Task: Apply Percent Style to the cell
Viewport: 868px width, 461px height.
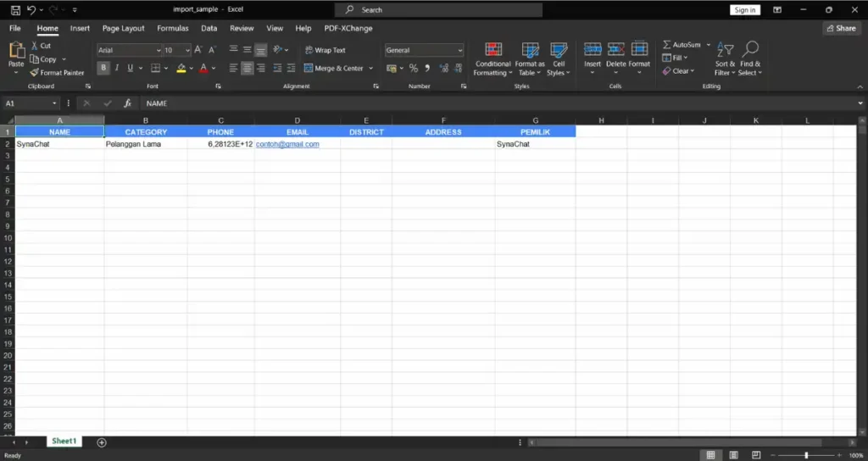Action: [x=414, y=68]
